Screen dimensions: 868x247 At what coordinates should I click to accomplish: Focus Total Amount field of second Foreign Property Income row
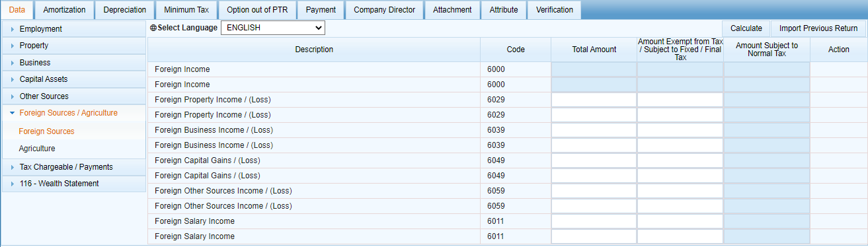[x=594, y=115]
